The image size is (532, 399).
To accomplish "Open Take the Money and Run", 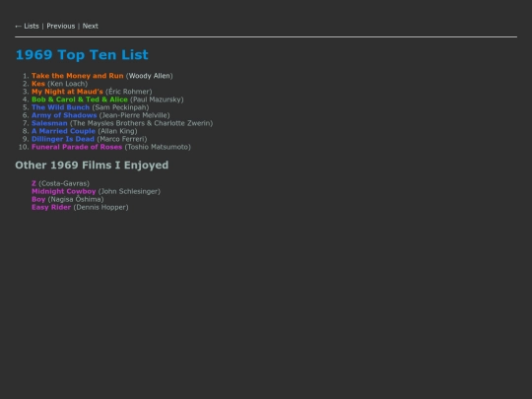I will coord(78,76).
